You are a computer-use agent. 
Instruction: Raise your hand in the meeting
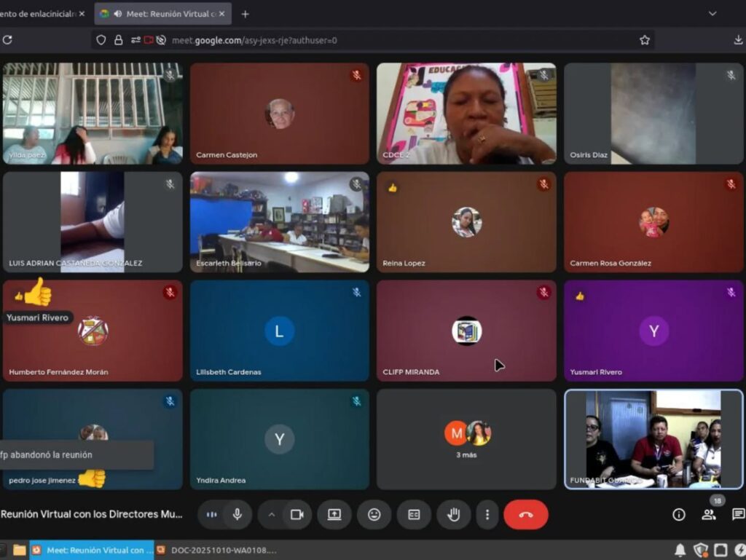[x=453, y=515]
